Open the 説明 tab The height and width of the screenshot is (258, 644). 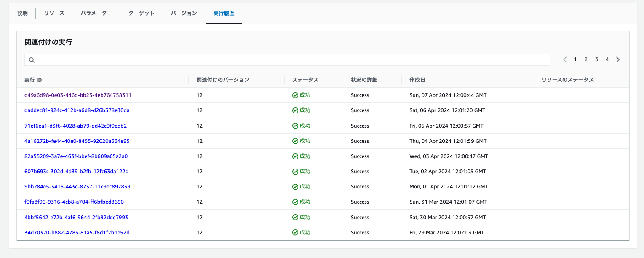click(x=22, y=13)
